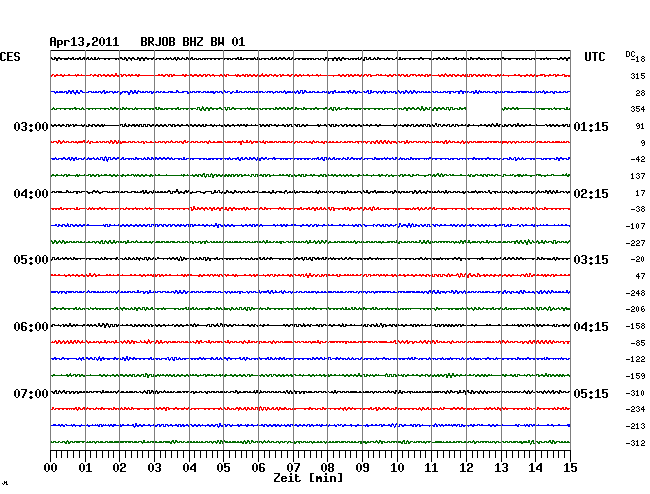The width and height of the screenshot is (650, 494).
Task: Click the x-axis minute label 02
Action: [119, 468]
